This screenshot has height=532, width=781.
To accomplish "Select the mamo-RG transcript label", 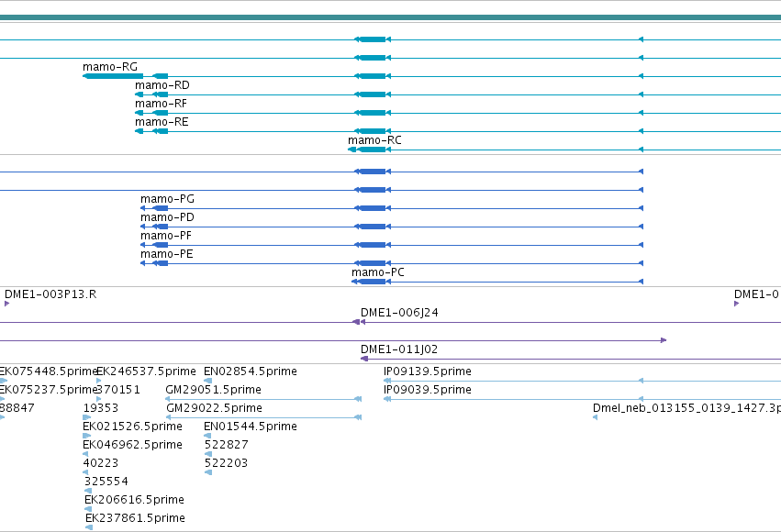I will (x=110, y=67).
